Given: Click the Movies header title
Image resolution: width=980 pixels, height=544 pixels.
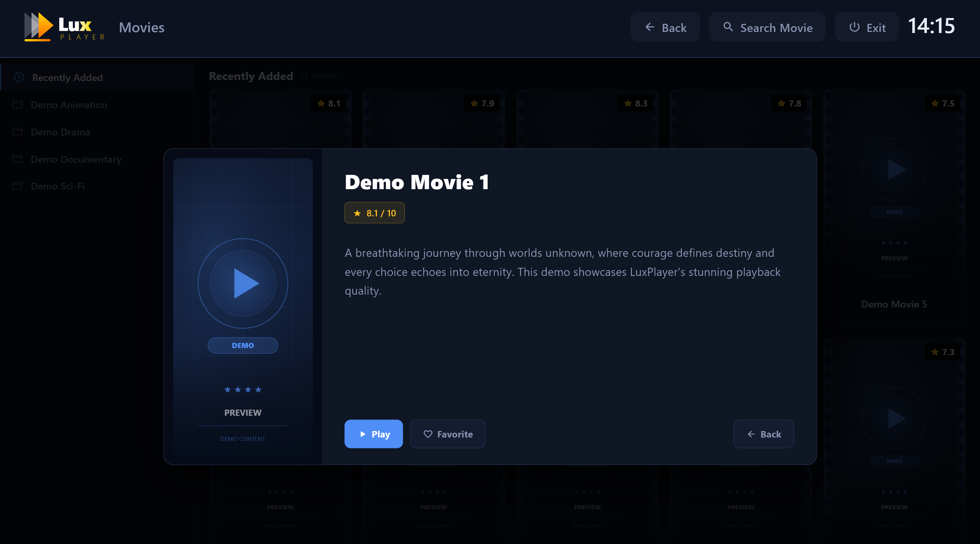Looking at the screenshot, I should tap(142, 28).
